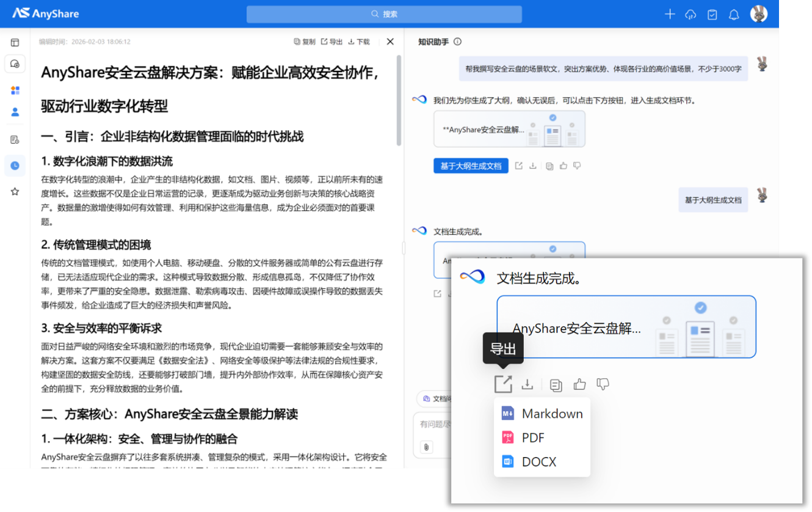812x512 pixels.
Task: Click thumbs-down in enlarged document-complete popup
Action: [603, 384]
